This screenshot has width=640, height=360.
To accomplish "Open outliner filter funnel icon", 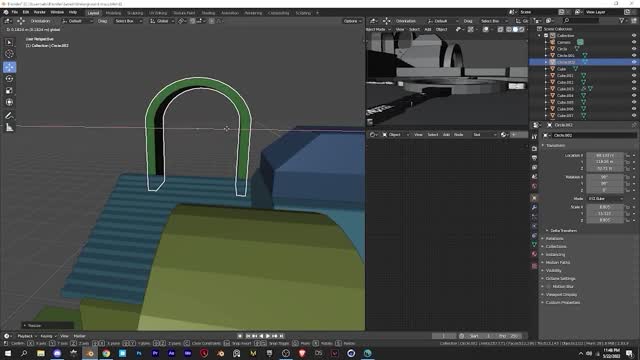I will (622, 20).
